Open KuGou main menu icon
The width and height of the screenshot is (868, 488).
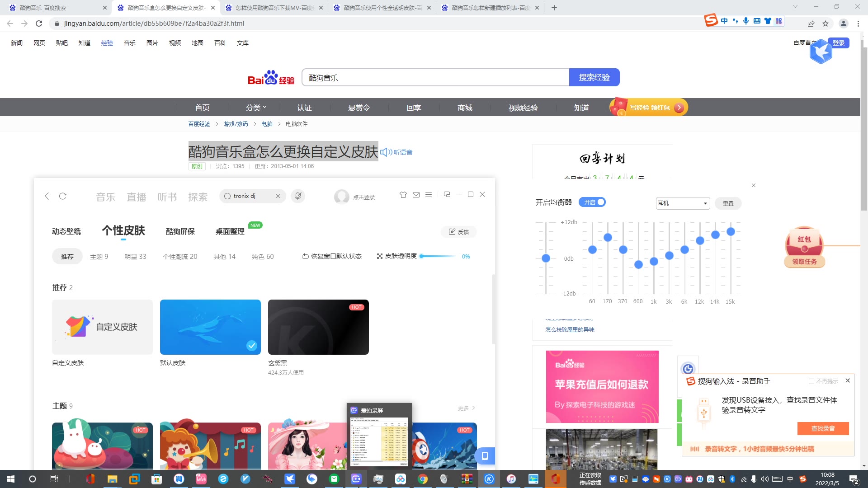429,195
